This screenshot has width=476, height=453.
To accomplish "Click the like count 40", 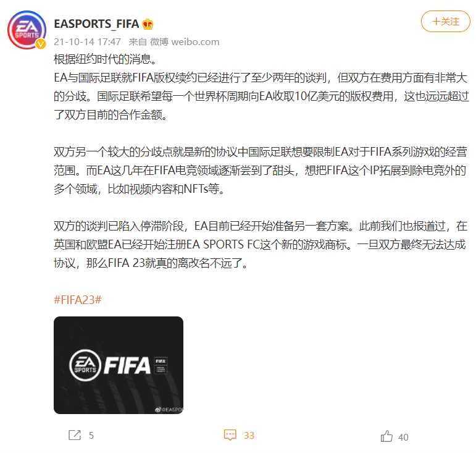I will point(403,437).
